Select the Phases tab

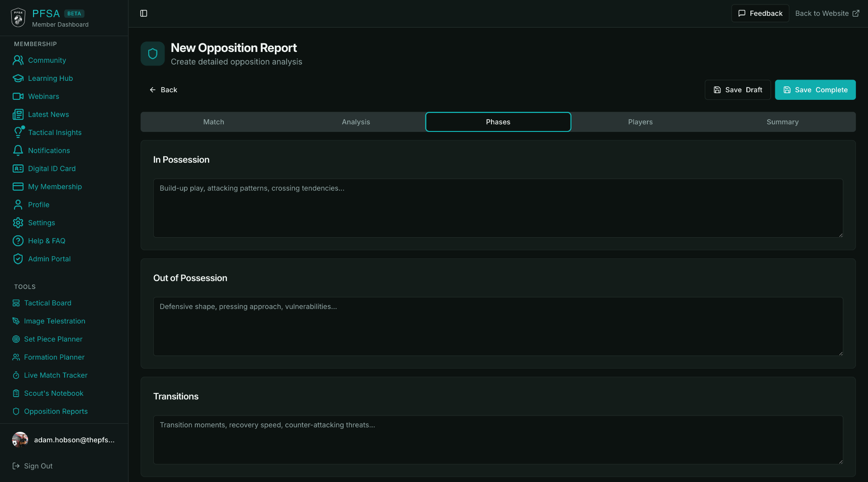[498, 122]
